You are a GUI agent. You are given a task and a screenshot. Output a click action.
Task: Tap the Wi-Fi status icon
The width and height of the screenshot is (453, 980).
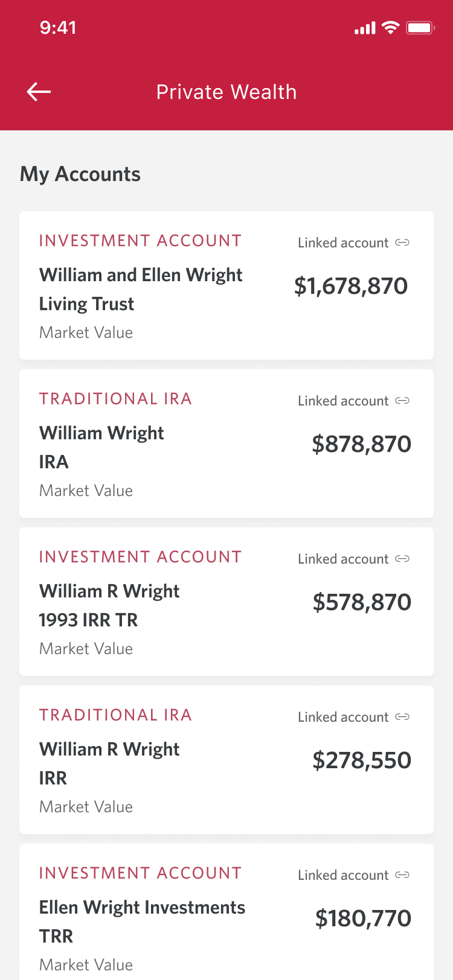(391, 28)
